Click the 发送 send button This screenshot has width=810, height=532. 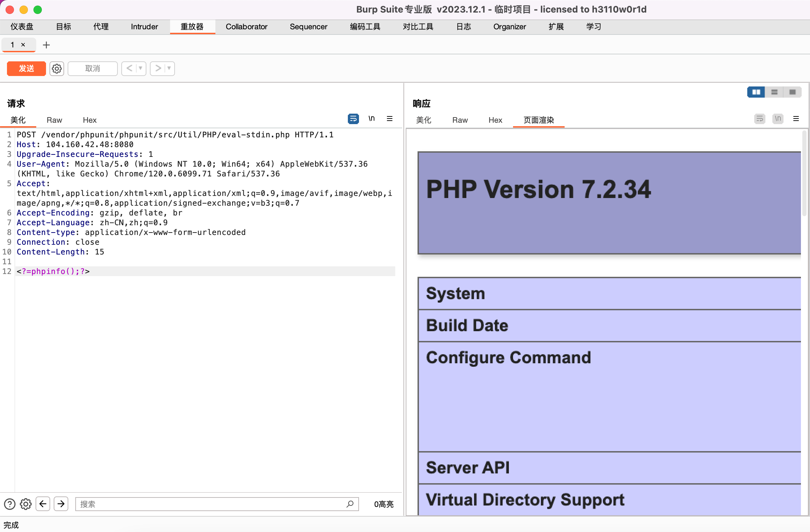point(26,68)
